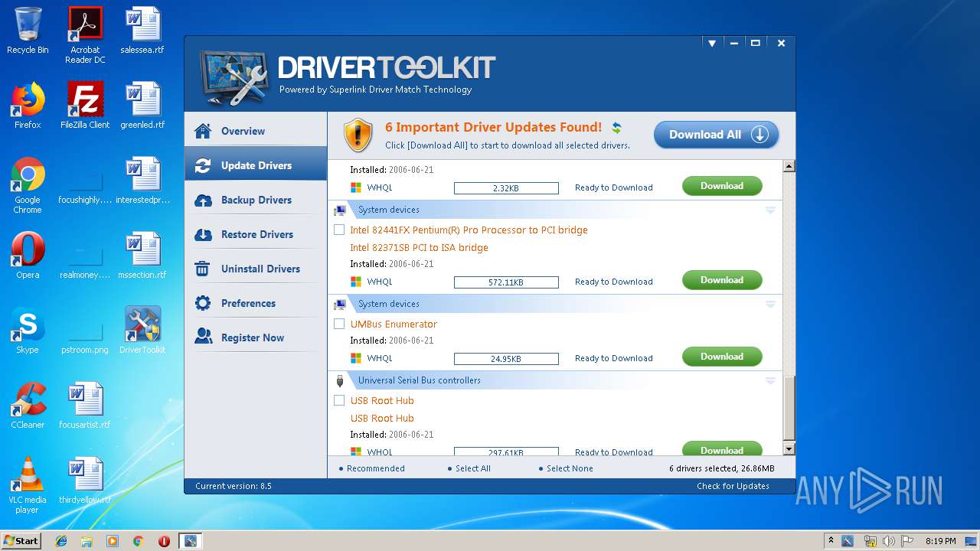This screenshot has height=551, width=980.
Task: Open Recycle Bin on desktop
Action: [28, 31]
